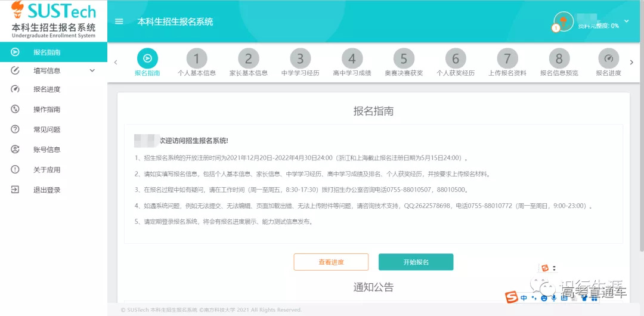The height and width of the screenshot is (316, 644).
Task: Go to step 6 个人获奖经历
Action: click(x=456, y=63)
